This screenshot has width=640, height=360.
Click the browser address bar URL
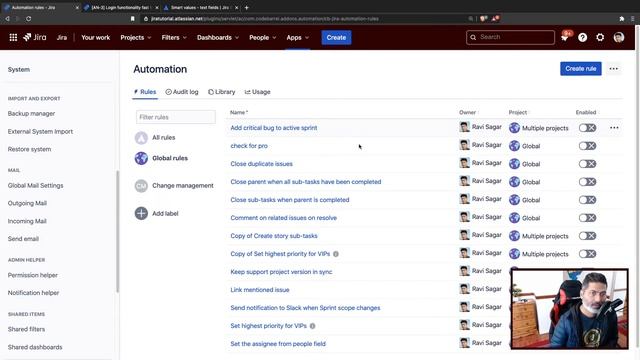(x=264, y=19)
